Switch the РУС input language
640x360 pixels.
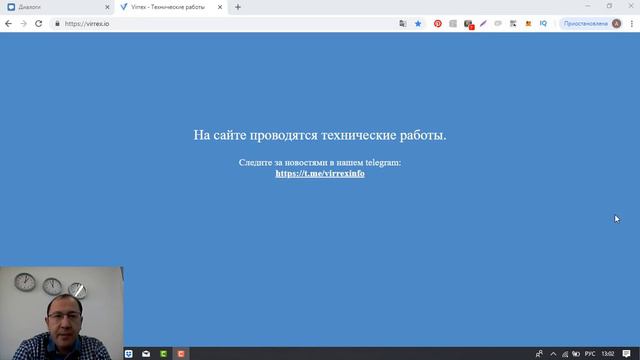pos(590,354)
